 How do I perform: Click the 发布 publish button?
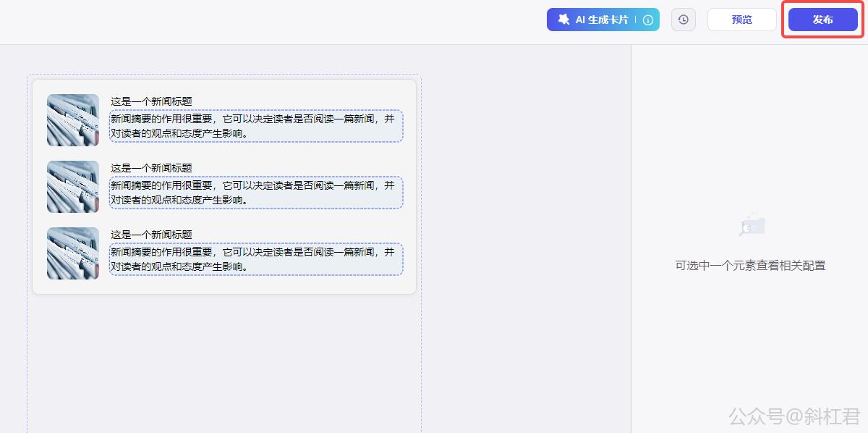pyautogui.click(x=823, y=20)
